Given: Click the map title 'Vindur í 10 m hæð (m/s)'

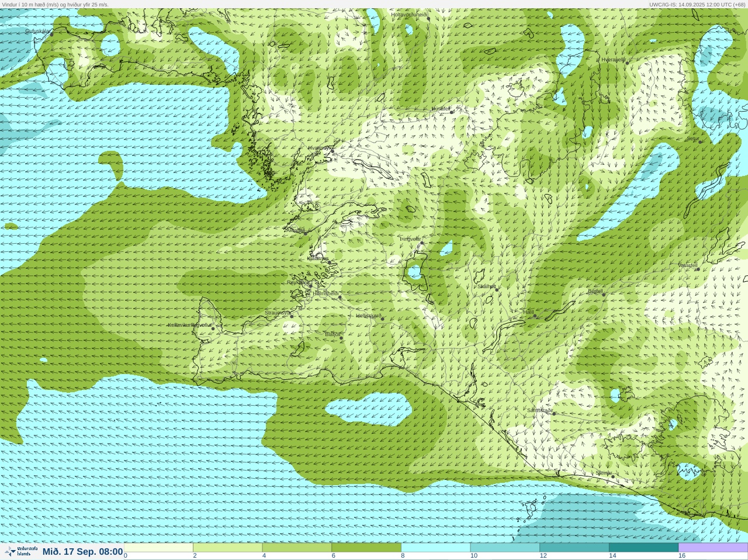Looking at the screenshot, I should (x=30, y=4).
